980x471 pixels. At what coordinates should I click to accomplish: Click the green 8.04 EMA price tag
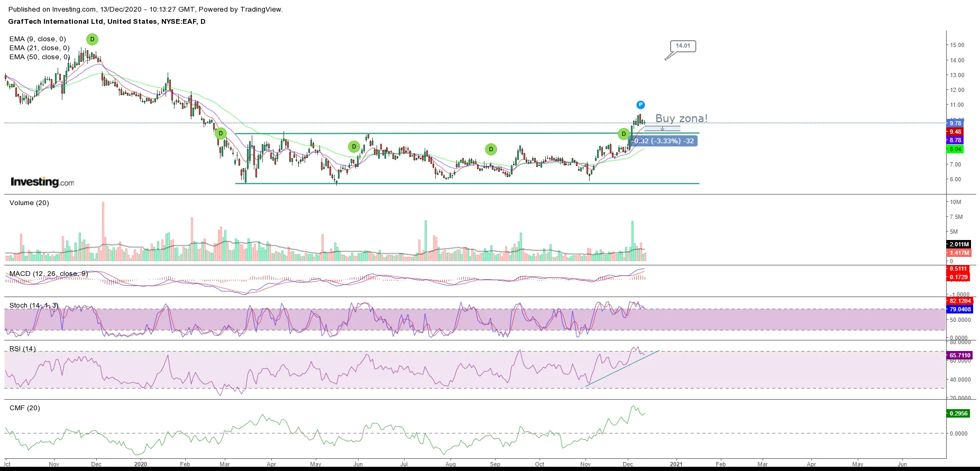(955, 149)
